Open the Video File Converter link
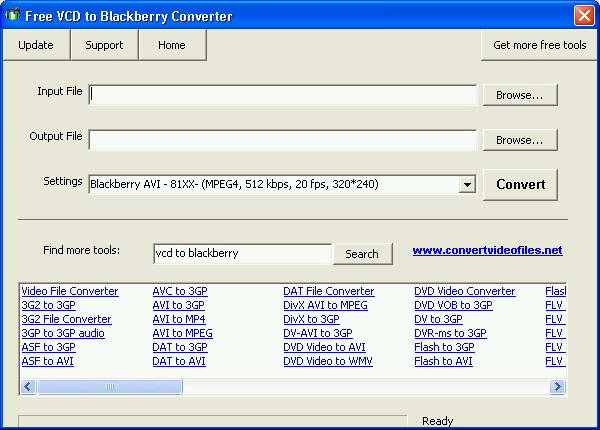600x430 pixels. [x=70, y=291]
